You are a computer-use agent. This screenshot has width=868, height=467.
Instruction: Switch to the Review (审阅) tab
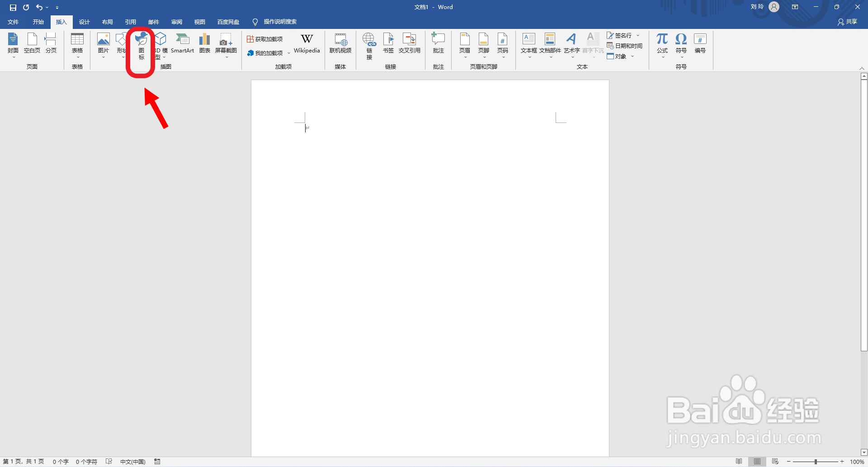(x=177, y=22)
